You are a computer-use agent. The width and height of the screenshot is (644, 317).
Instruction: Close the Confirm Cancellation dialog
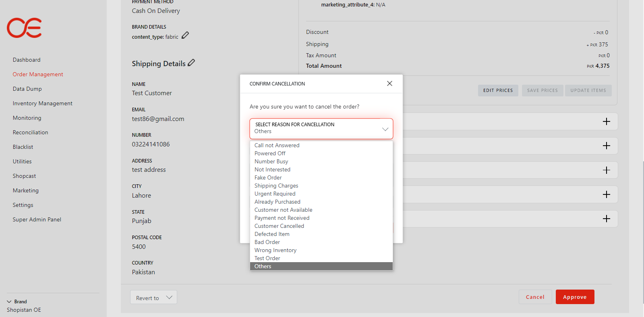pyautogui.click(x=389, y=83)
